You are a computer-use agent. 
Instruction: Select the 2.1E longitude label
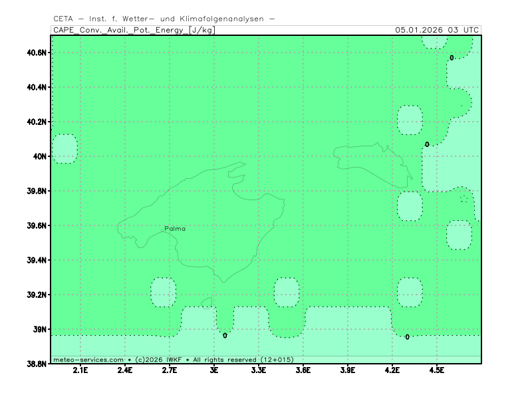[x=80, y=370]
